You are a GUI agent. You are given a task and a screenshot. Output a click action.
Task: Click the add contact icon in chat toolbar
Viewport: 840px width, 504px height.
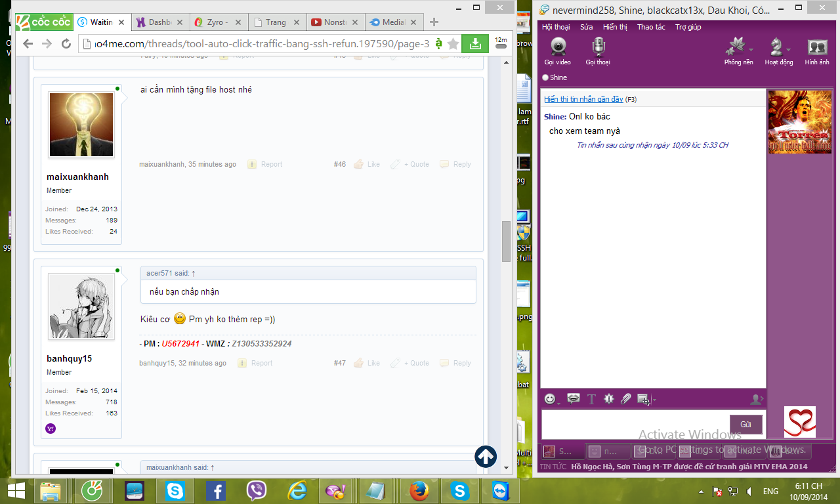point(757,399)
